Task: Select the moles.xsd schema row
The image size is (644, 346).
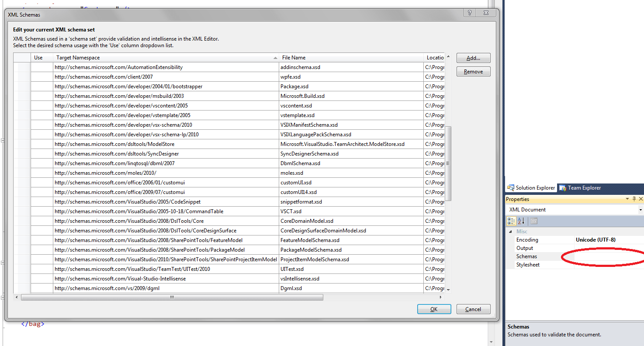Action: [175, 173]
